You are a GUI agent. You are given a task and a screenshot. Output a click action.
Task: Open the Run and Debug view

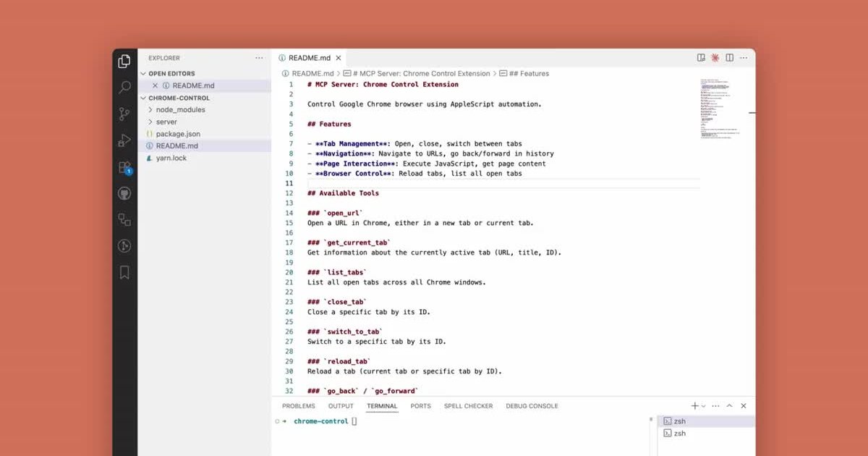124,140
